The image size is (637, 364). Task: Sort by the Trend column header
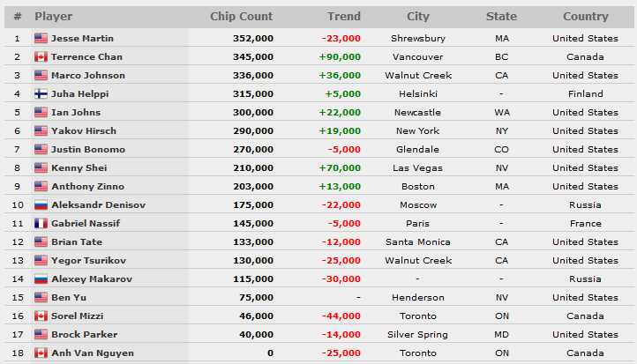[x=344, y=16]
